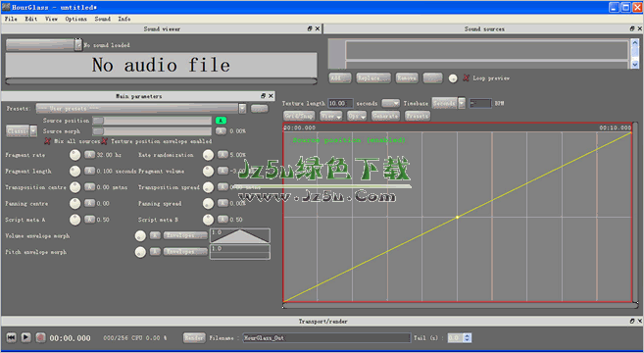Open the Sound menu

tap(102, 19)
